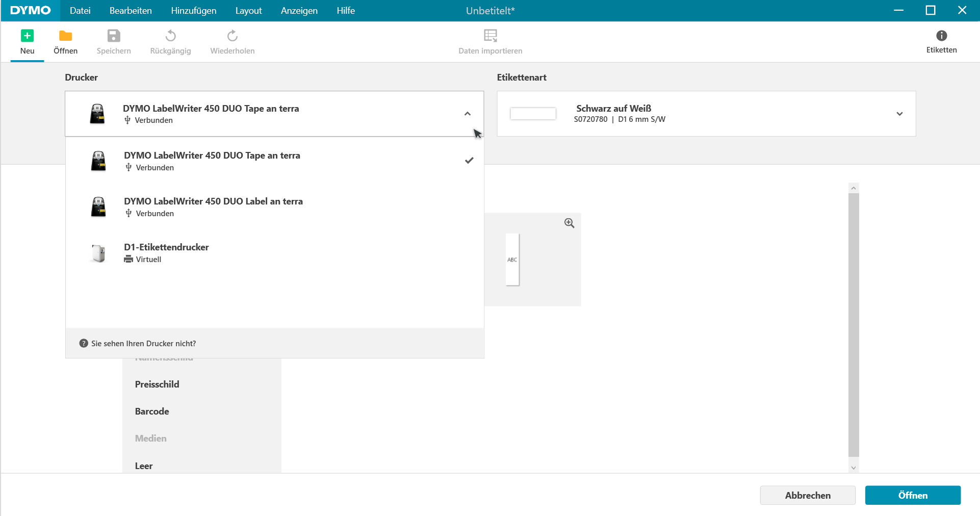Click the blue Öffnen button
The image size is (980, 516).
coord(912,495)
